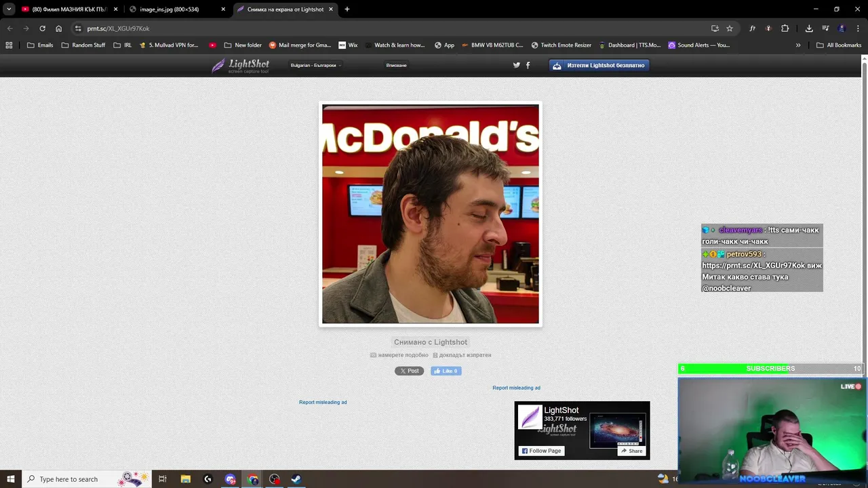The height and width of the screenshot is (488, 868).
Task: Click the Снимано с Lightshot caption
Action: [x=431, y=342]
